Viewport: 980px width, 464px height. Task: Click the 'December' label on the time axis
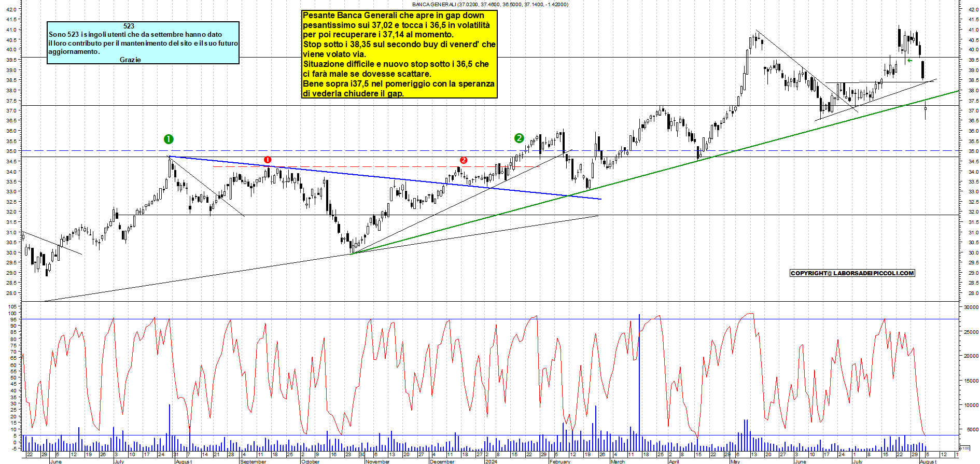click(442, 461)
